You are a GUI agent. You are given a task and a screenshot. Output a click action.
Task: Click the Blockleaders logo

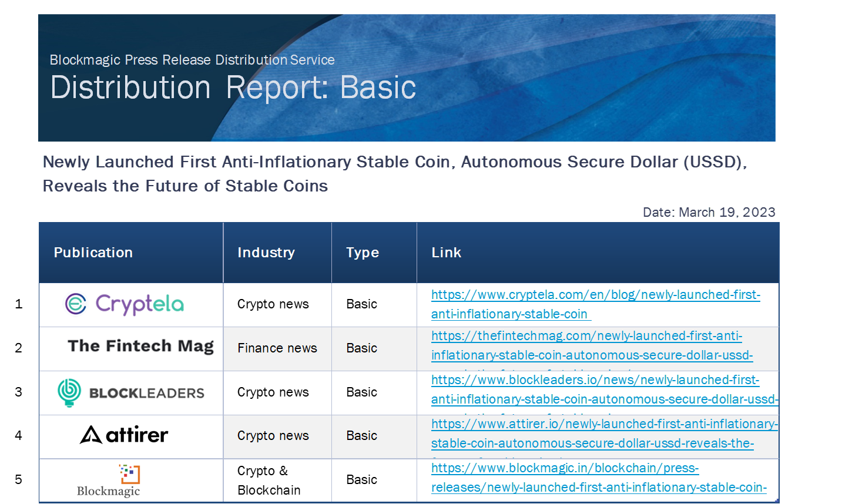tap(131, 392)
